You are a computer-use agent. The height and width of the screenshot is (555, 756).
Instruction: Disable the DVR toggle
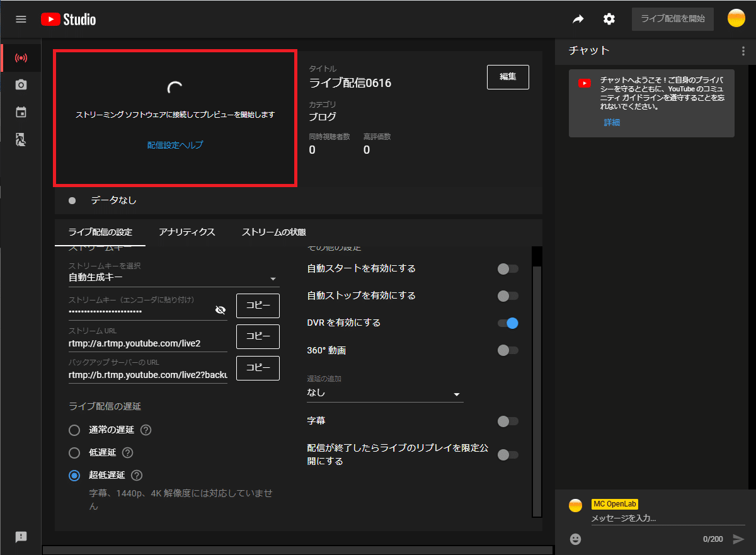coord(507,323)
